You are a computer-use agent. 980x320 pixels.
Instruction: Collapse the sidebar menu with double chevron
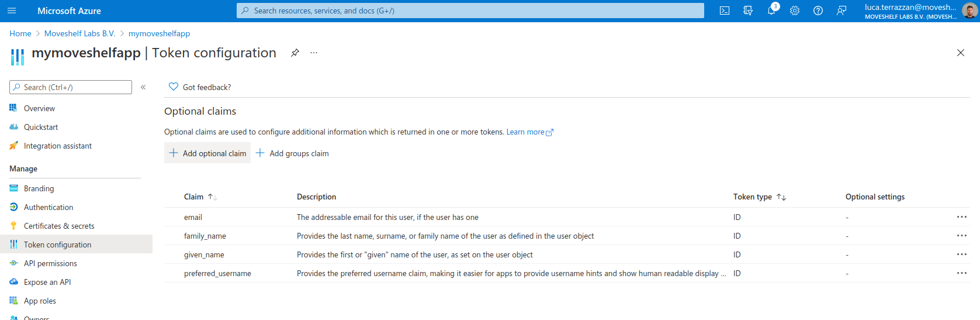143,87
